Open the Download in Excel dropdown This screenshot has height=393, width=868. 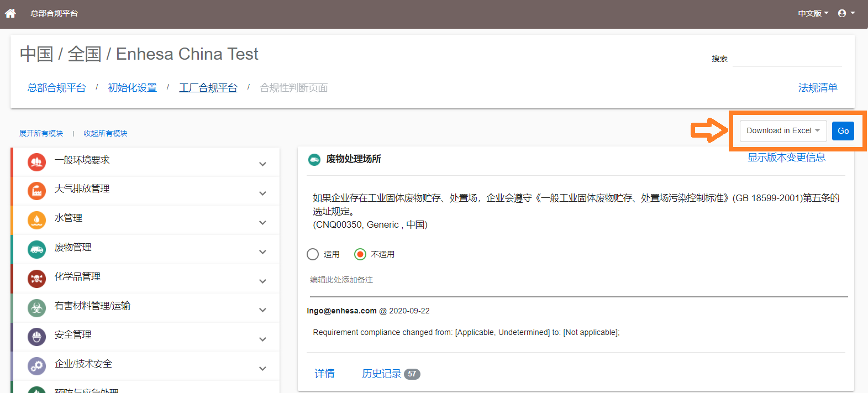point(783,131)
